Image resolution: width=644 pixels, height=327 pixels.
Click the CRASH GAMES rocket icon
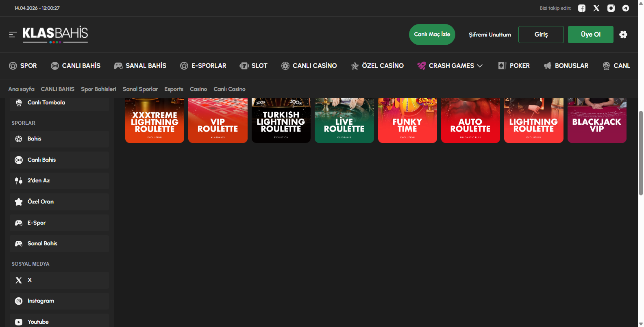[x=422, y=66]
